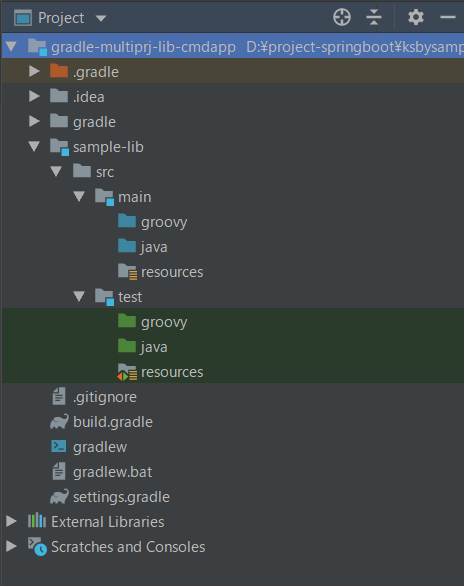Collapse the test folder
Screen dimensions: 464x586
[79, 296]
